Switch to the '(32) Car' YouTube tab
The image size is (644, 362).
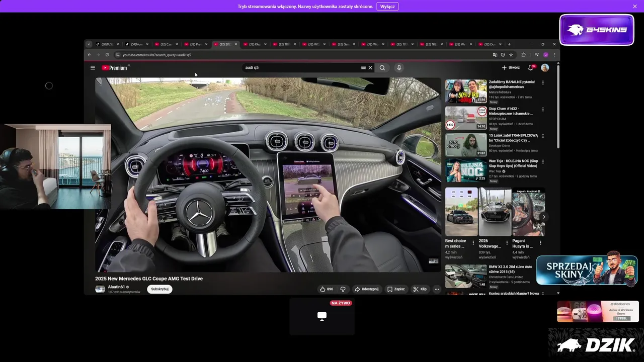pos(166,44)
